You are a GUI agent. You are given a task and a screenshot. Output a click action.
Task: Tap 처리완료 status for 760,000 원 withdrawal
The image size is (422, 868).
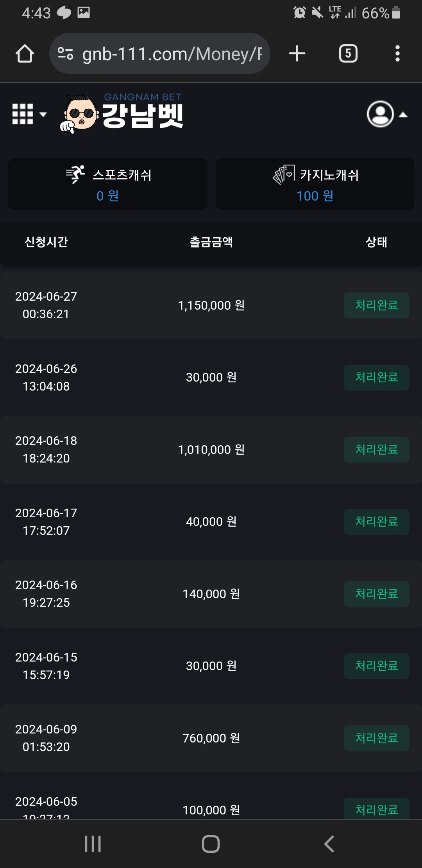click(376, 738)
